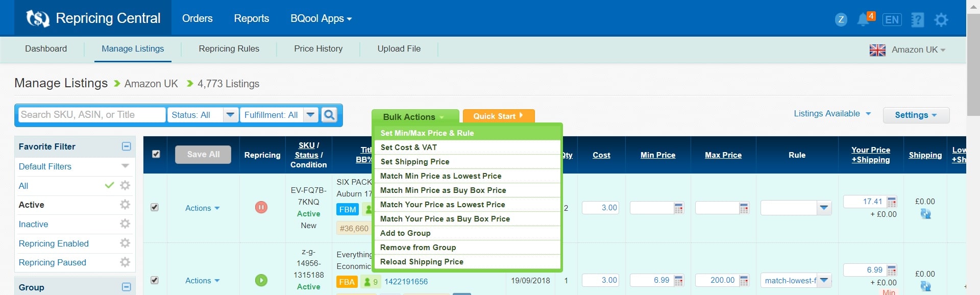Open the Listings Available dropdown
Image resolution: width=980 pixels, height=295 pixels.
click(x=832, y=114)
